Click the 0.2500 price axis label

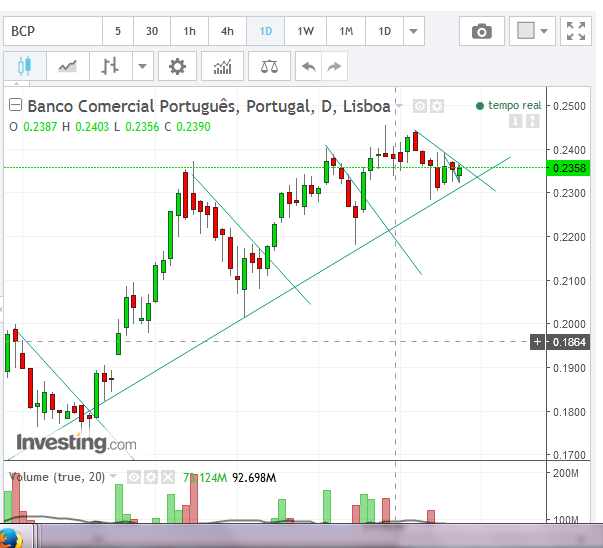[569, 106]
